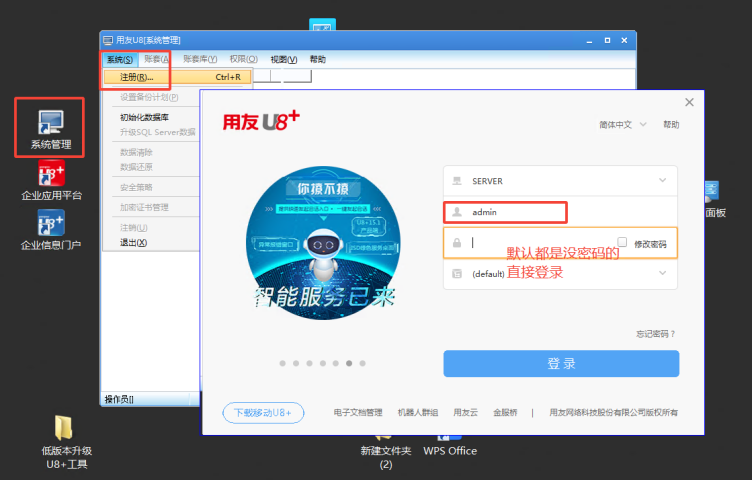The height and width of the screenshot is (480, 752).
Task: Open the 机器人群组 link
Action: click(x=418, y=412)
